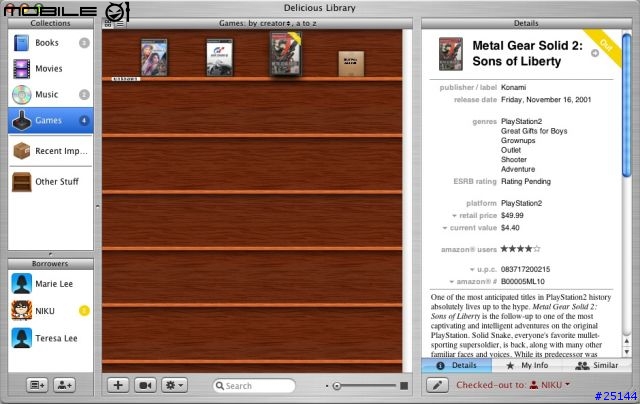
Task: Expand the u.p.c. disclosure triangle
Action: [472, 270]
